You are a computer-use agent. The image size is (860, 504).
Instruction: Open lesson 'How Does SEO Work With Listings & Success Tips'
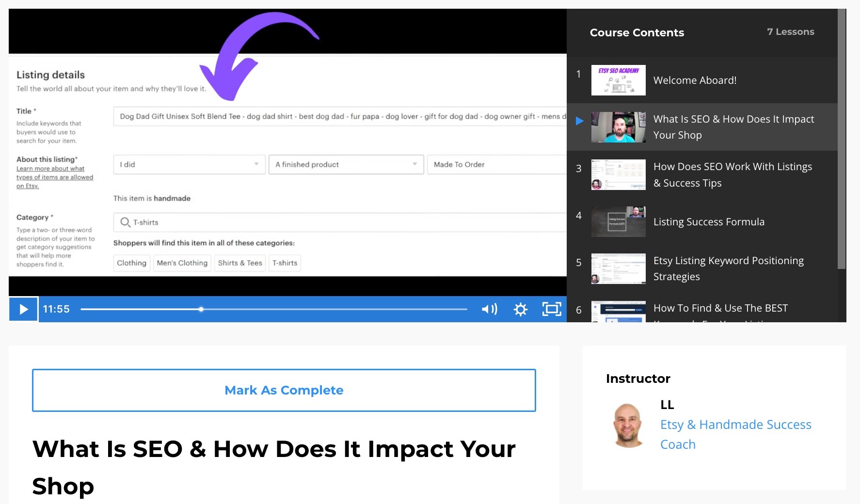(x=702, y=174)
